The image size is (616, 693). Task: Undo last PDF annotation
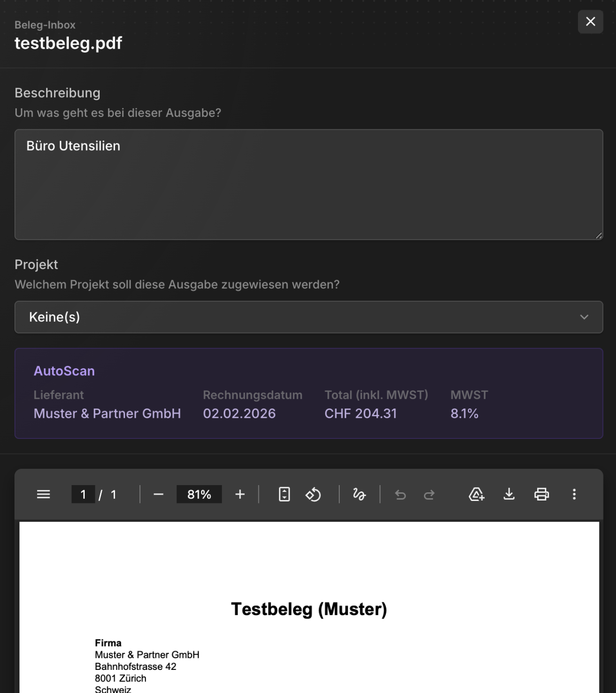pos(400,494)
